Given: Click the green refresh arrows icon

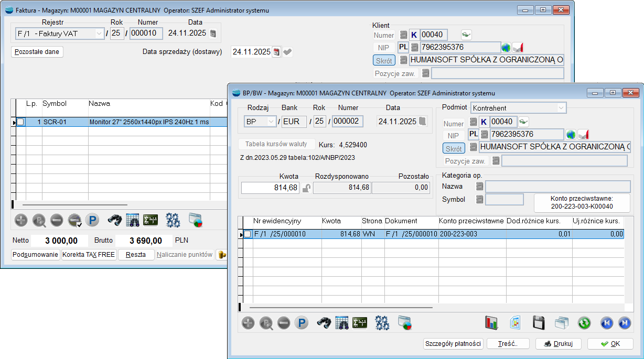Looking at the screenshot, I should tap(584, 323).
